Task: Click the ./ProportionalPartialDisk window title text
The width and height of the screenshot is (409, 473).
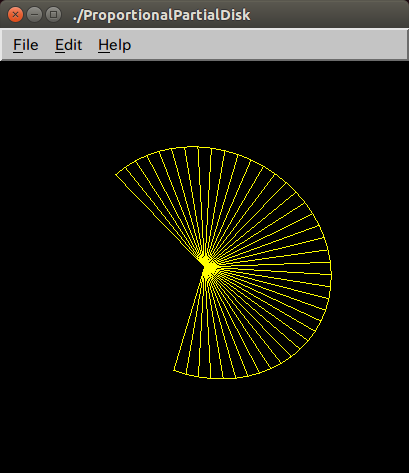Action: pos(161,15)
